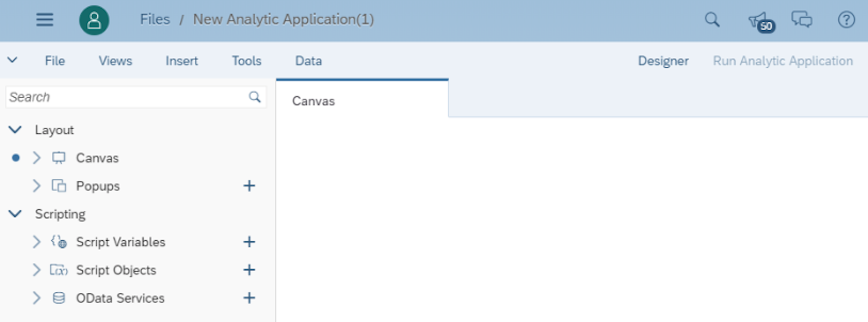Open the hamburger main menu
The image size is (868, 322).
click(x=45, y=19)
